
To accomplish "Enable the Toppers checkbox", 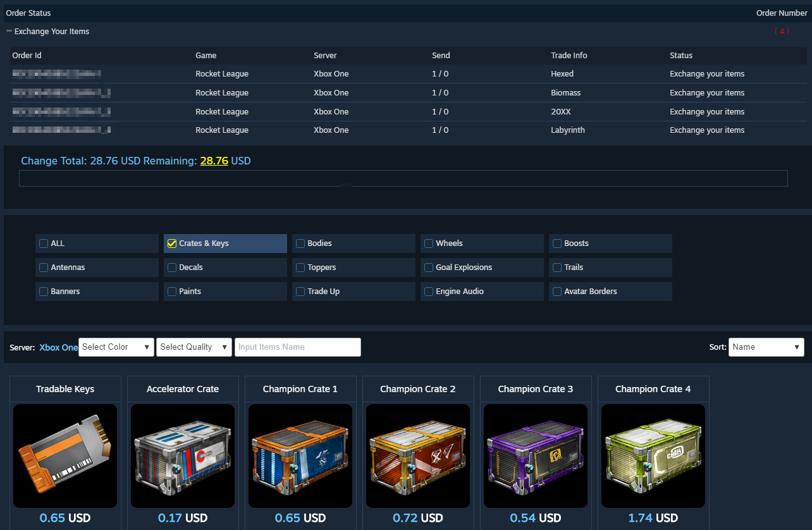I will coord(300,268).
